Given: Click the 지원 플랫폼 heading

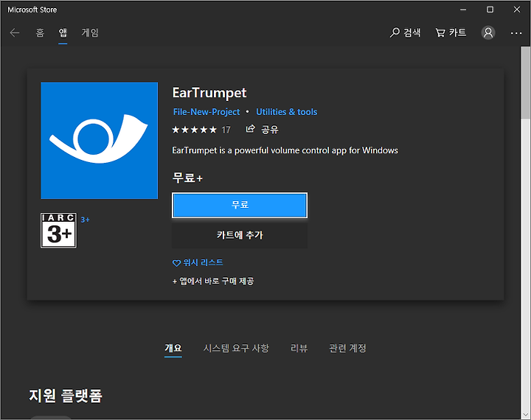Looking at the screenshot, I should [x=66, y=395].
